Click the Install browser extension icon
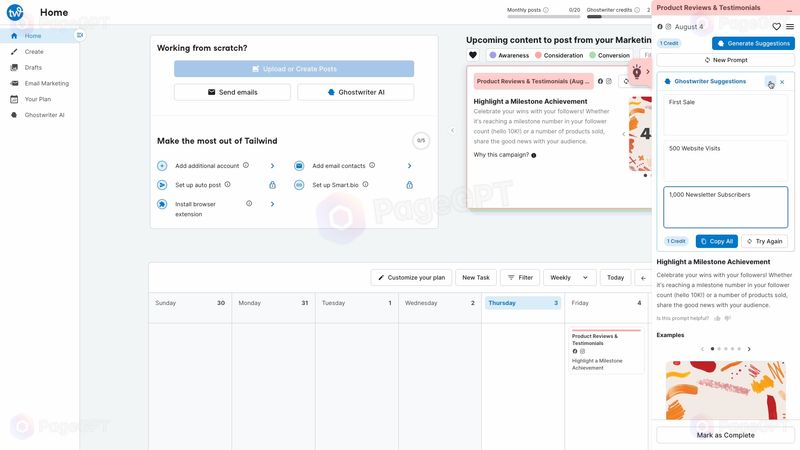This screenshot has width=800, height=450. 162,204
